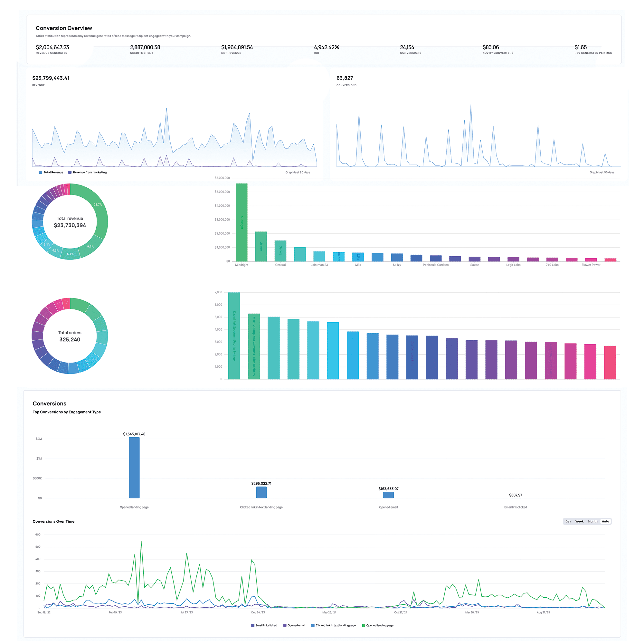644x644 pixels.
Task: Select the Jeeter revenue bar
Action: pos(261,246)
